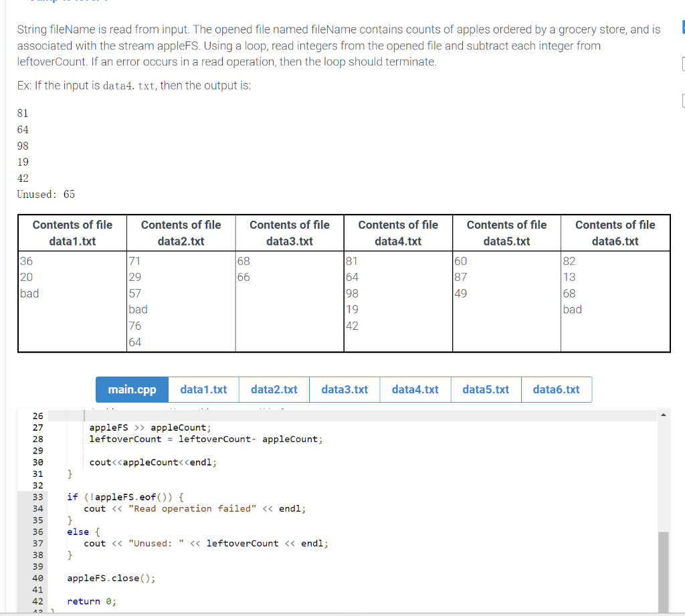Switch to the main.cpp tab
This screenshot has height=616, width=685.
[132, 389]
